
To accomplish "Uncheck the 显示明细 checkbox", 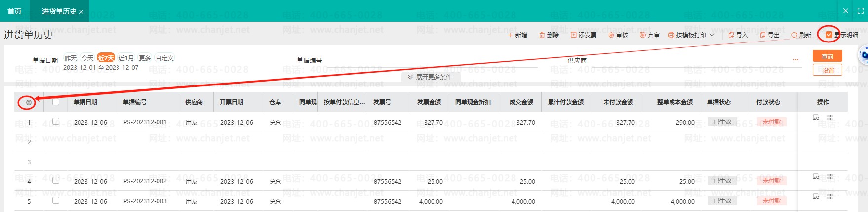I will point(829,35).
